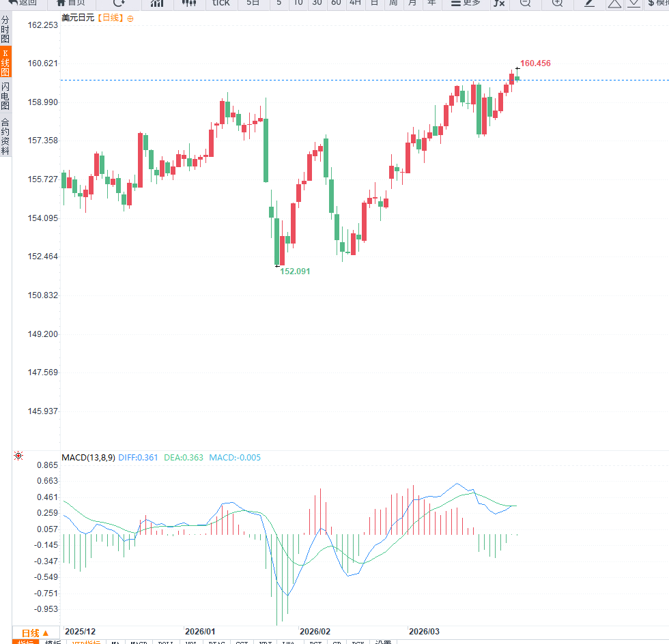The width and height of the screenshot is (669, 644).
Task: Open the 合约资料 side tab
Action: click(5, 136)
